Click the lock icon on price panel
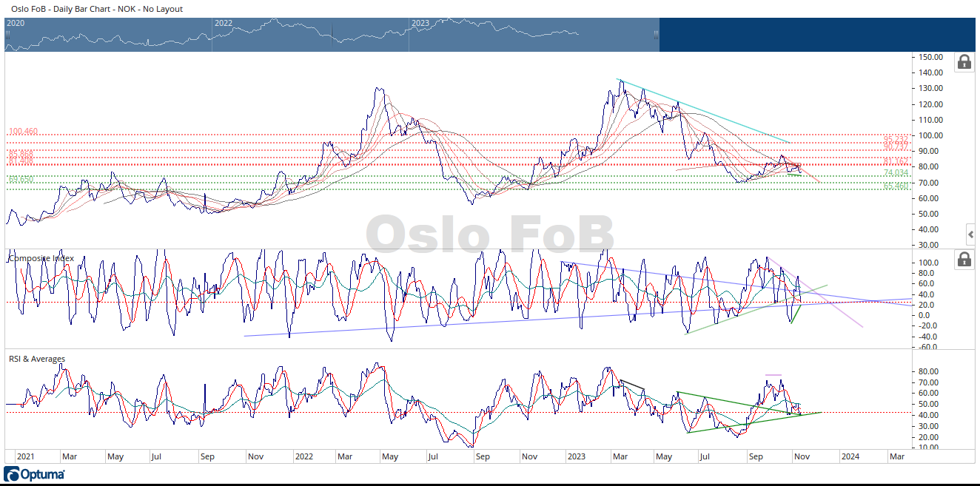980x486 pixels. (964, 61)
